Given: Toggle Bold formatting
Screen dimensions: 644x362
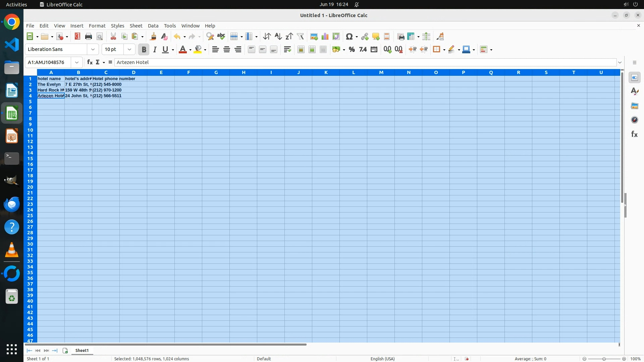Looking at the screenshot, I should pyautogui.click(x=144, y=50).
